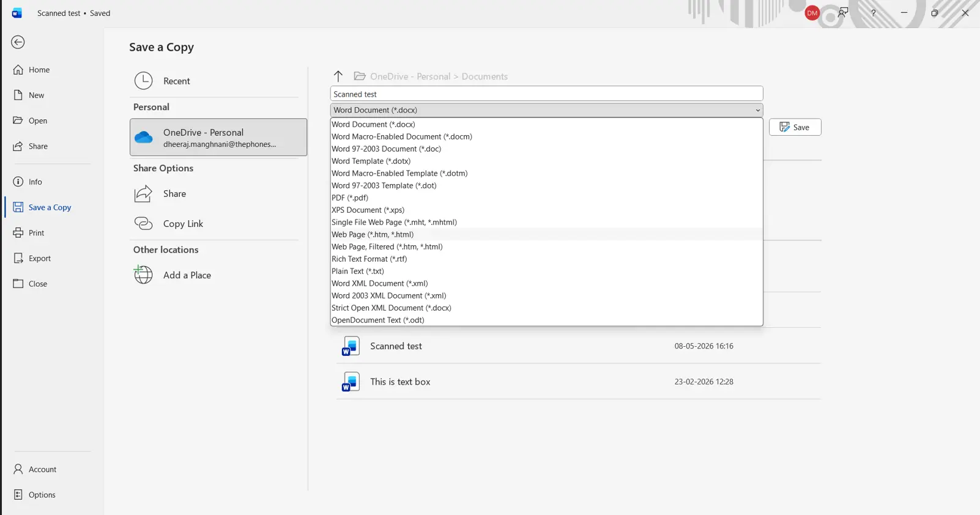Click the Options icon at bottom of sidebar
Image resolution: width=980 pixels, height=515 pixels.
[x=18, y=495]
